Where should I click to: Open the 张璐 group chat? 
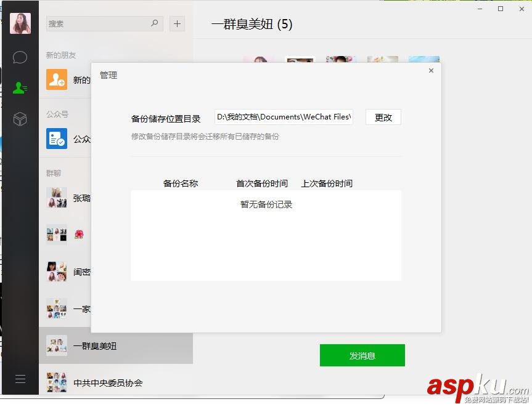(x=56, y=198)
